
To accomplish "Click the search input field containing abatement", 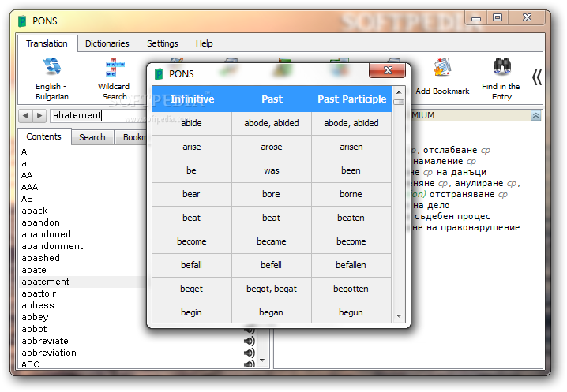I will pyautogui.click(x=100, y=116).
